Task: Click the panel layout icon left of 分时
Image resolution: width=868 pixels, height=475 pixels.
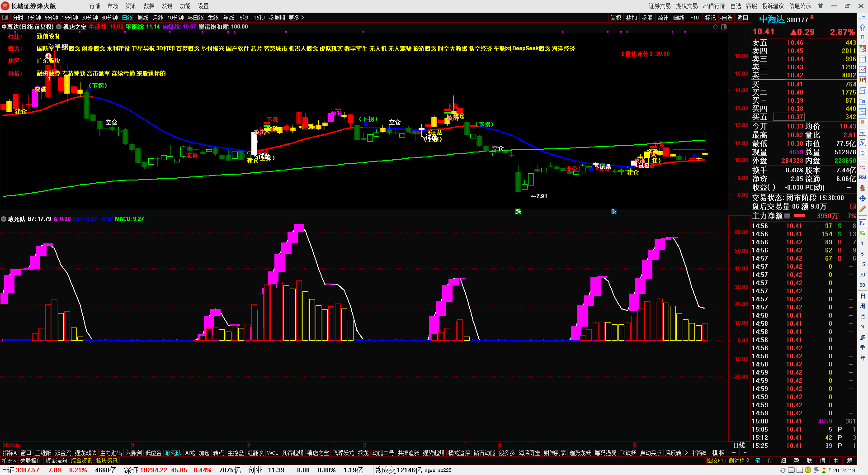Action: click(5, 18)
